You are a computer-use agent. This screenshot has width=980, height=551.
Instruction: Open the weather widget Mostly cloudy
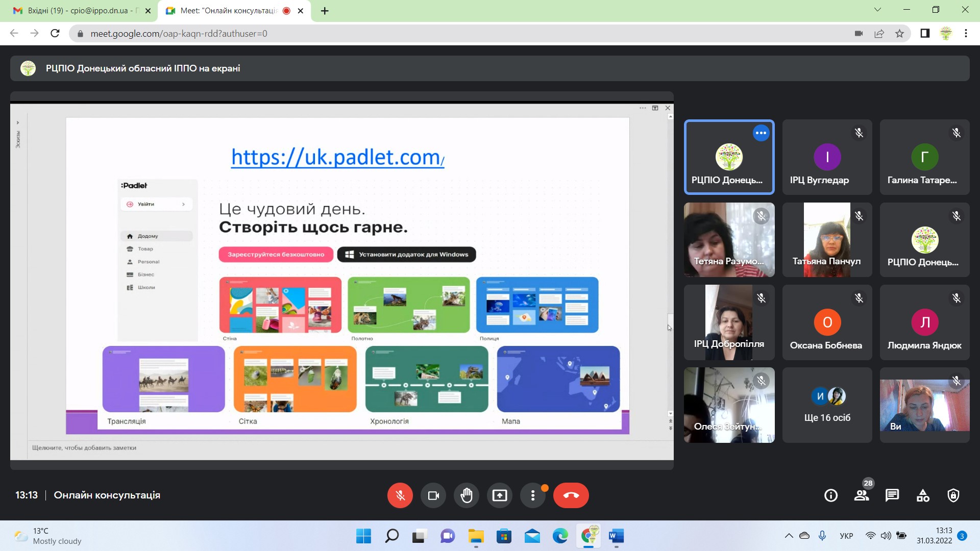coord(48,536)
